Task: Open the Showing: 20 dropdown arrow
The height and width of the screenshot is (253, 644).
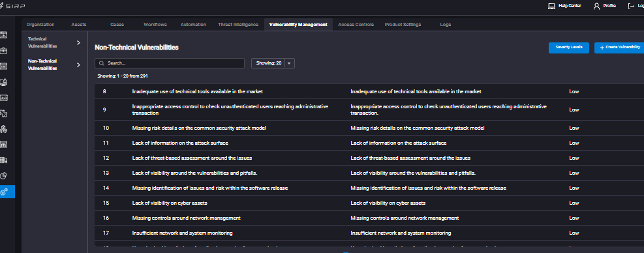Action: (x=289, y=63)
